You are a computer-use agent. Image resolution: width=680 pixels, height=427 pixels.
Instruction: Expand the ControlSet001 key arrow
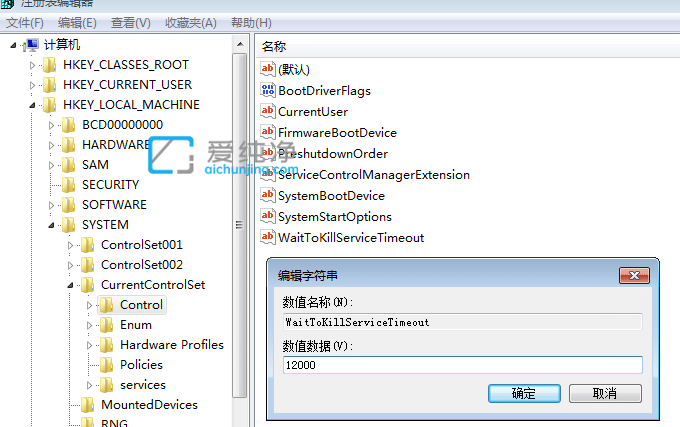71,245
